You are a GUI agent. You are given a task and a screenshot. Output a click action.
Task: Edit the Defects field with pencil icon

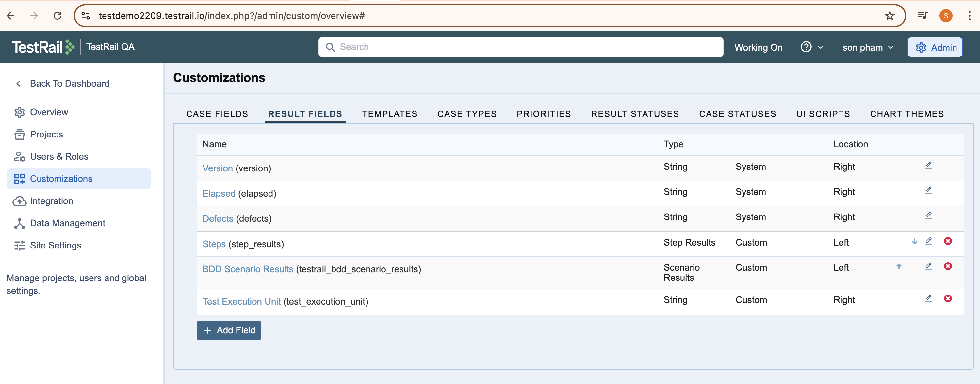[x=928, y=216]
